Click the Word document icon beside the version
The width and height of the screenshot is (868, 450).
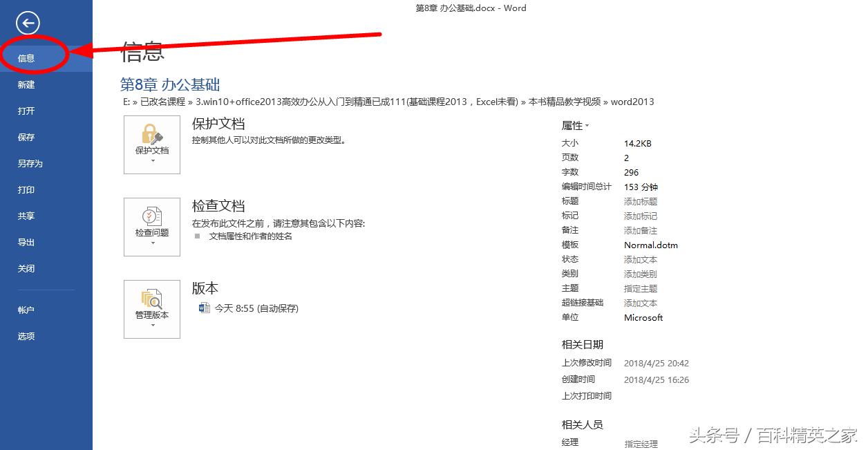(203, 308)
